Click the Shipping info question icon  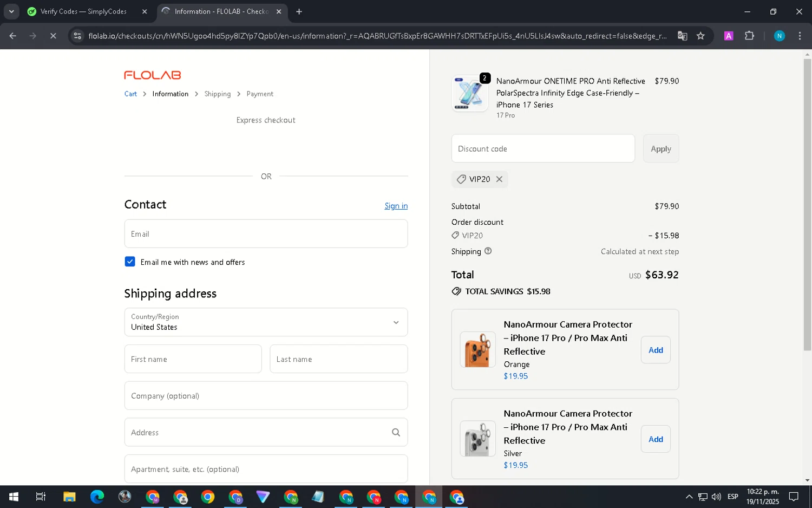488,251
